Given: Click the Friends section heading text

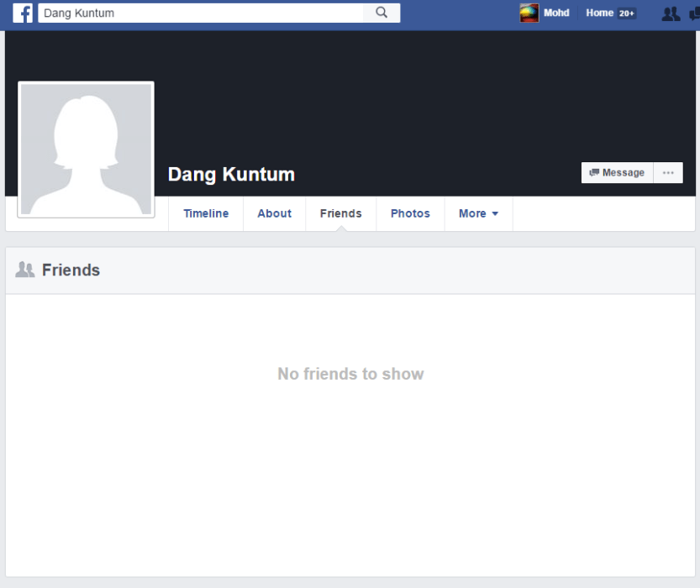Looking at the screenshot, I should [71, 270].
